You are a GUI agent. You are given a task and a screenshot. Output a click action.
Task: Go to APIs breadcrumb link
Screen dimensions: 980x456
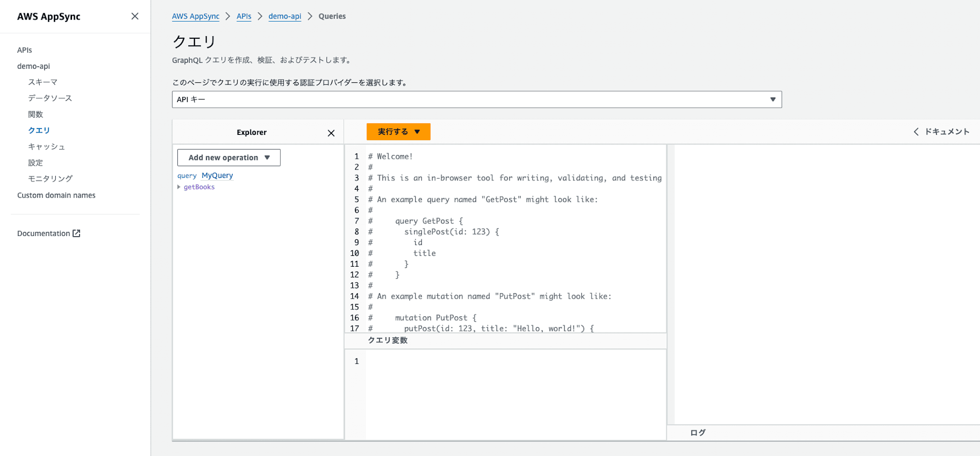point(244,16)
